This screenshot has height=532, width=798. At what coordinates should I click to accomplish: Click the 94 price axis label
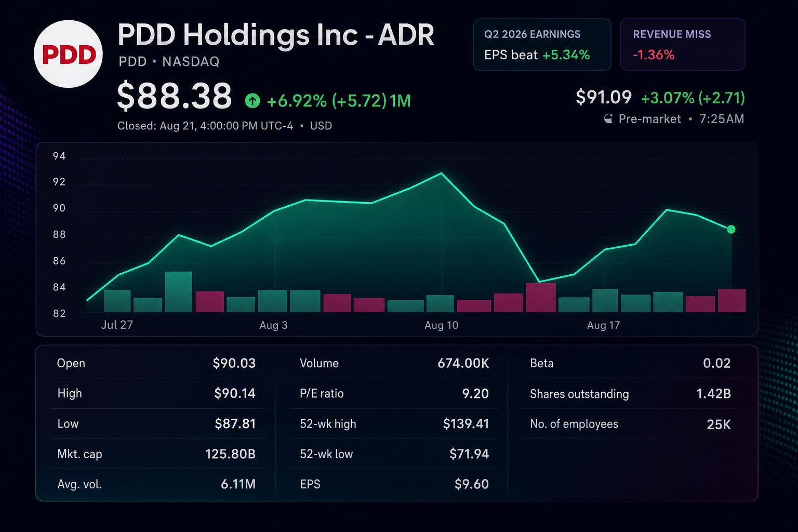pyautogui.click(x=59, y=156)
